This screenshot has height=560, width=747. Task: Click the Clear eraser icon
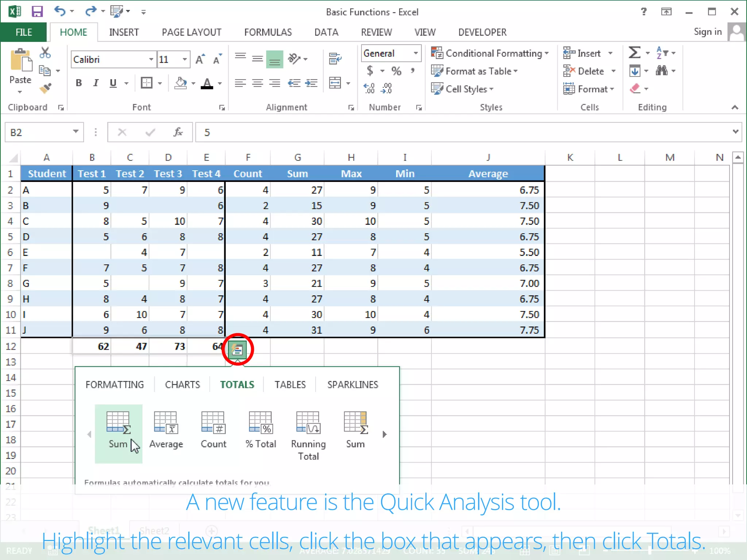point(635,88)
